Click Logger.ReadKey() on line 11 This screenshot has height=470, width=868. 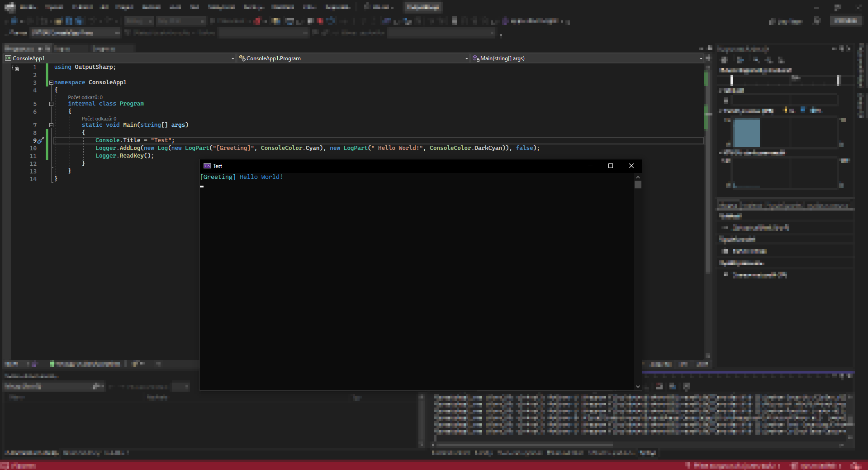coord(124,156)
